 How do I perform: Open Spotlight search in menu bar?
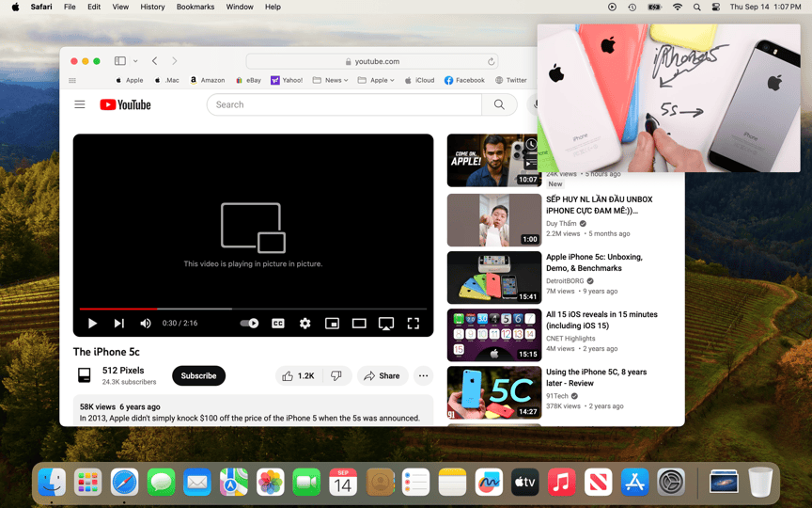[696, 7]
